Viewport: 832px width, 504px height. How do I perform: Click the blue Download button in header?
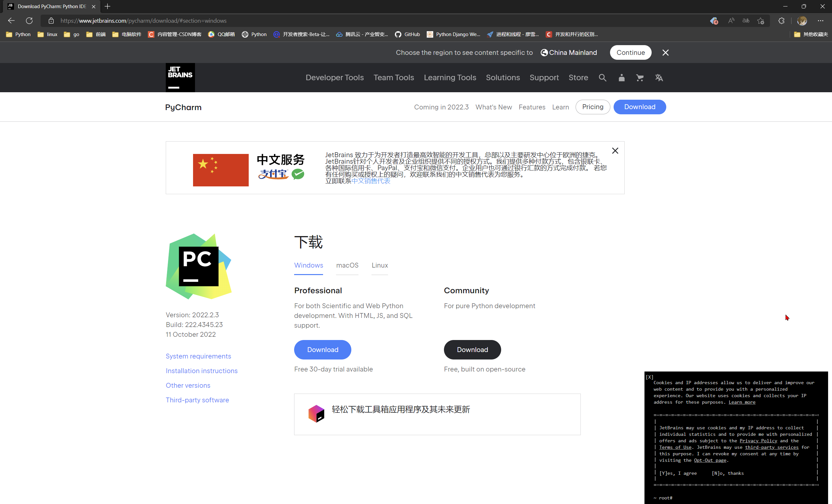pos(640,107)
